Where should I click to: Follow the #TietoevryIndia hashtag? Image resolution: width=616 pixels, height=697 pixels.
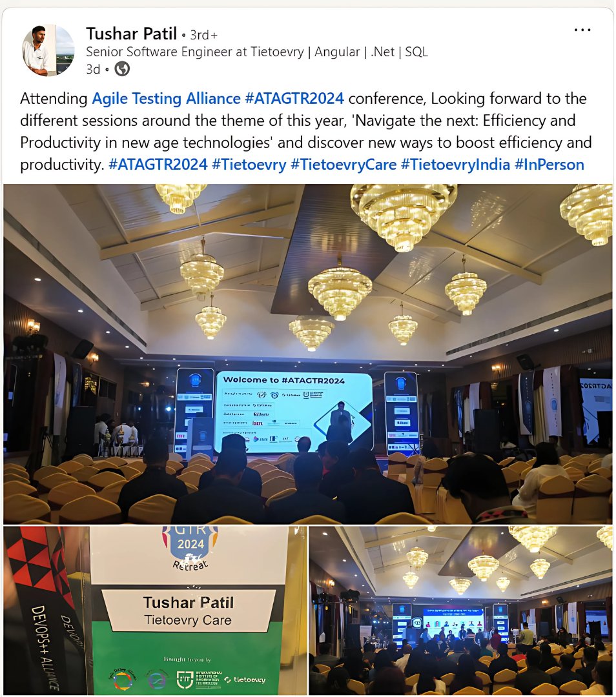(x=455, y=165)
